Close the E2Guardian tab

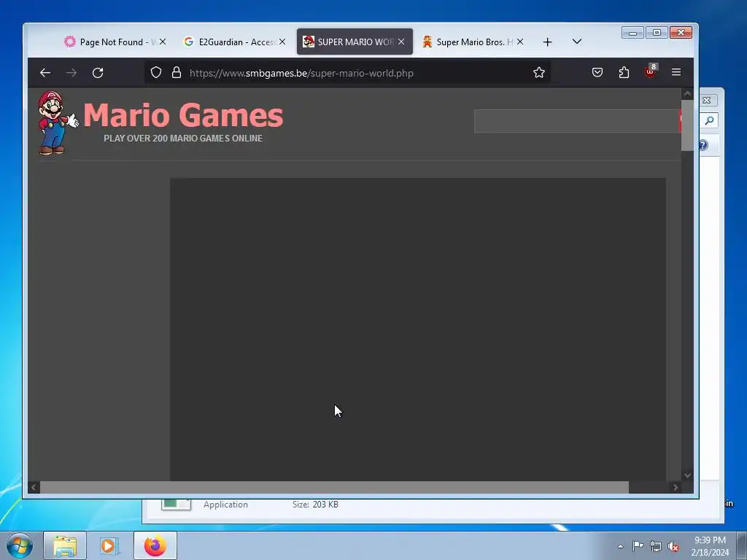click(x=282, y=42)
